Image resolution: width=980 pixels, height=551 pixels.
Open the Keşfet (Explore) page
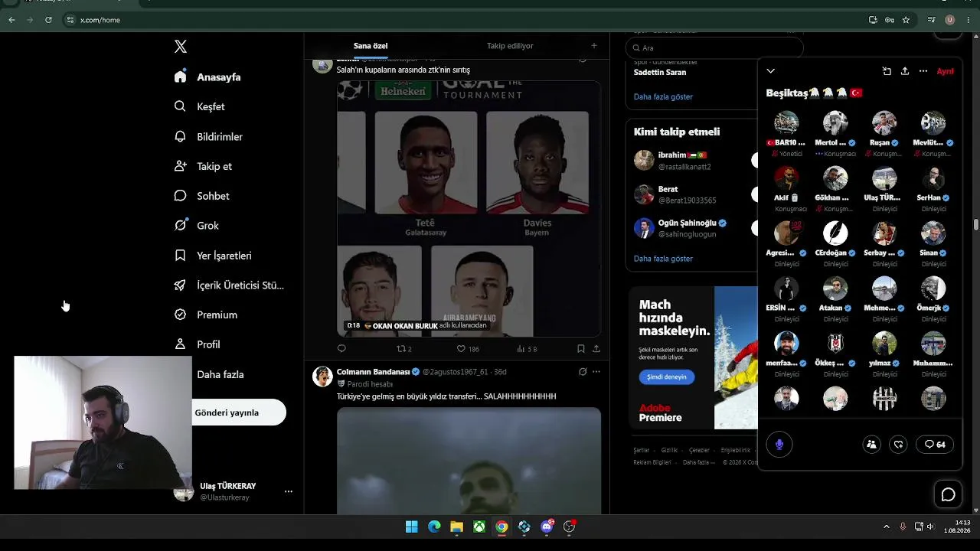[x=200, y=106]
